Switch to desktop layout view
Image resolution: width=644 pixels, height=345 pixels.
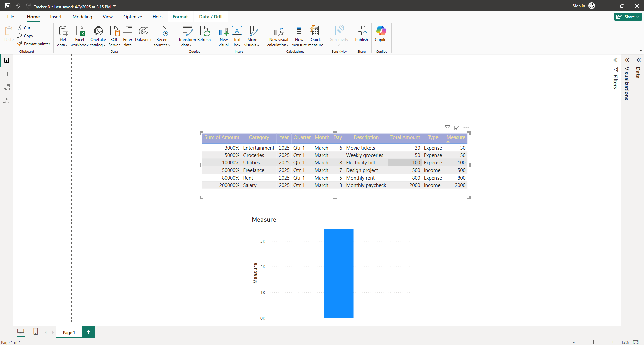coord(21,332)
